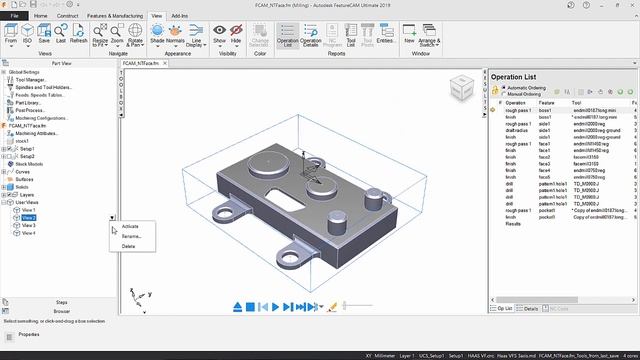640x360 pixels.
Task: Open the Add-Ins ribbon tab
Action: coord(180,16)
